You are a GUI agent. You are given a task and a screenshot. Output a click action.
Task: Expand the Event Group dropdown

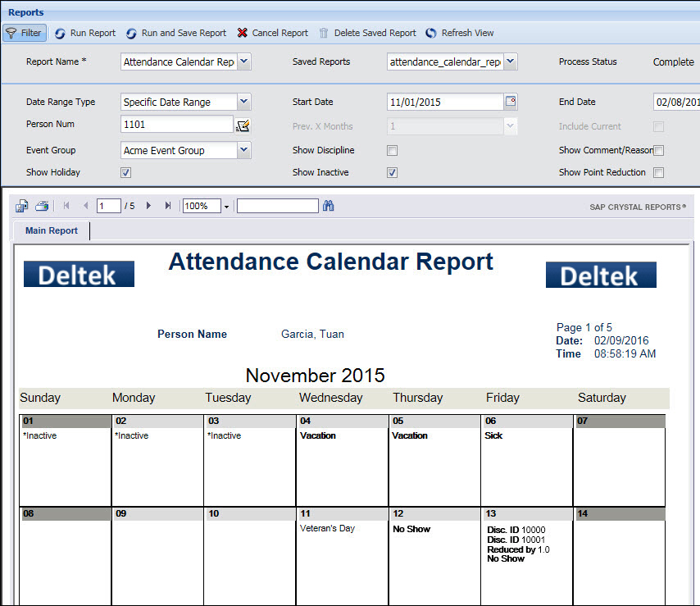coord(243,150)
